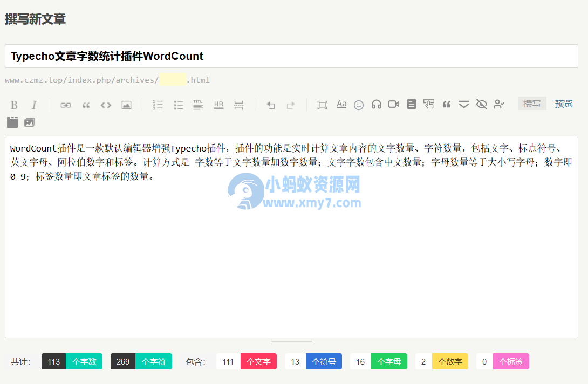This screenshot has width=588, height=384.
Task: Switch to the 撰写 write tab
Action: [532, 104]
